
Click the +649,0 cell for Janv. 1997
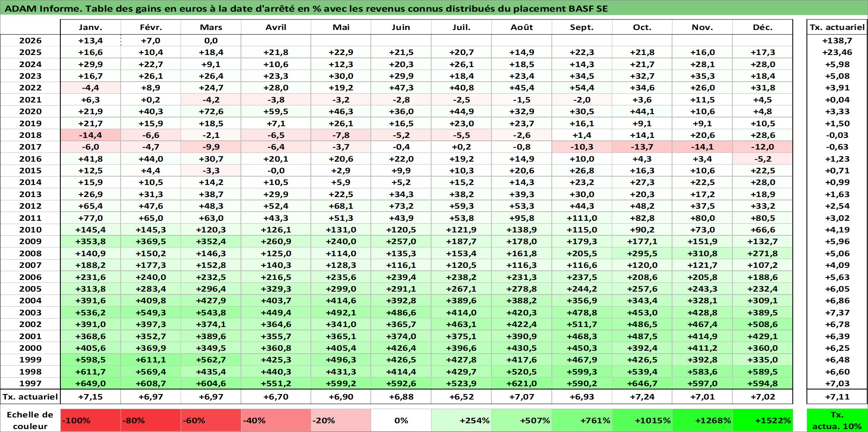click(x=91, y=383)
